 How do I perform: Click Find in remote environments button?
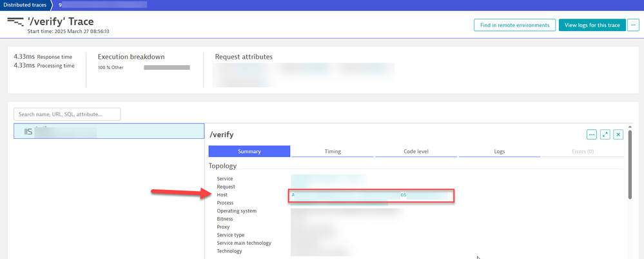[514, 25]
